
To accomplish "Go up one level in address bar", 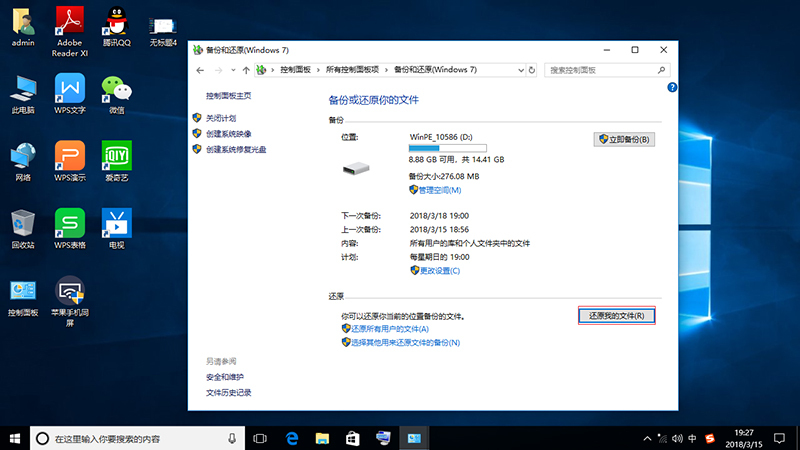I will click(x=246, y=70).
